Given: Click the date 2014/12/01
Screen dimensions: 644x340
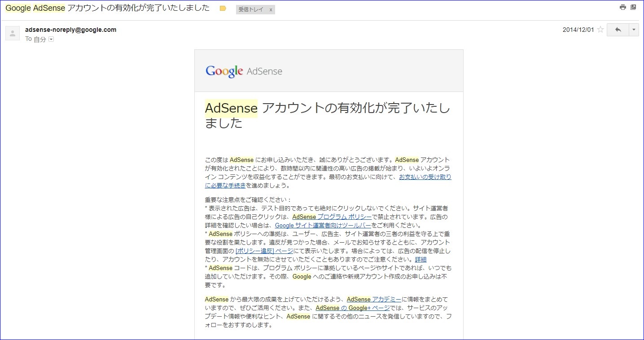Looking at the screenshot, I should 578,30.
